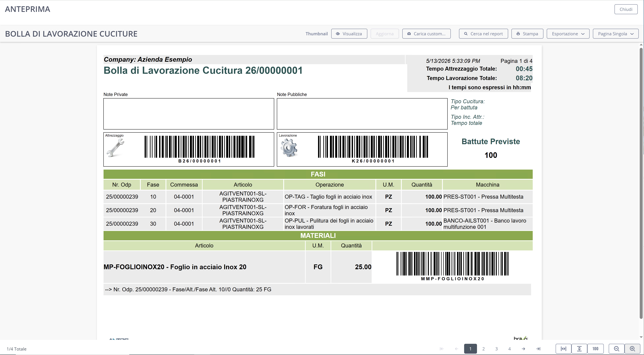Click the BANCO-AILST001 machine cell
644x355 pixels.
pos(488,224)
